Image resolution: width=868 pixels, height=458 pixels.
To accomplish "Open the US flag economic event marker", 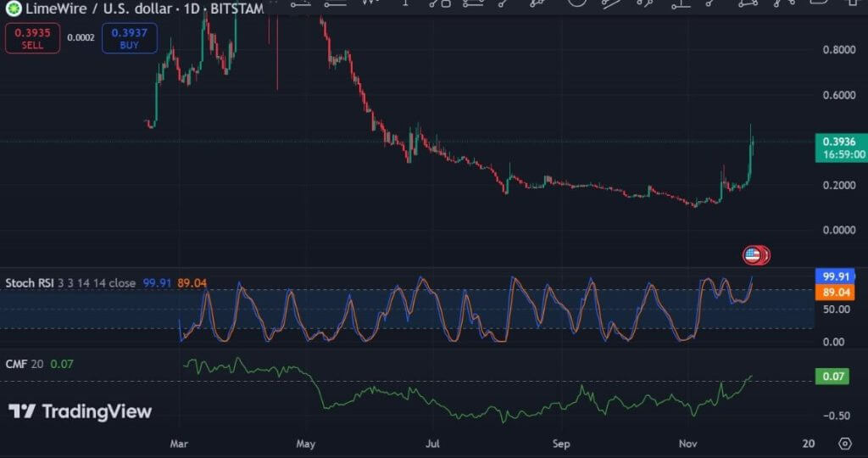I will pyautogui.click(x=753, y=255).
